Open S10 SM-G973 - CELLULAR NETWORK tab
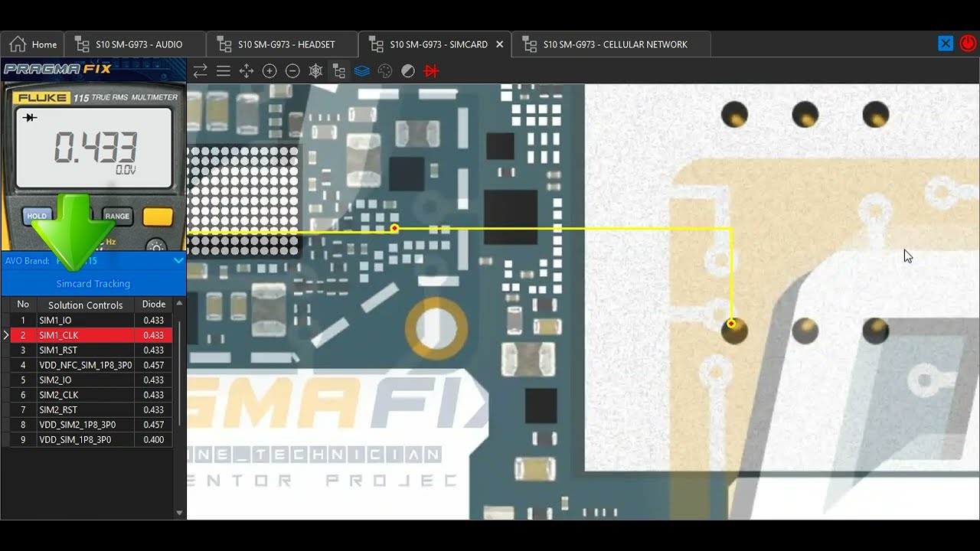Screen dimensions: 980x551 (611, 44)
